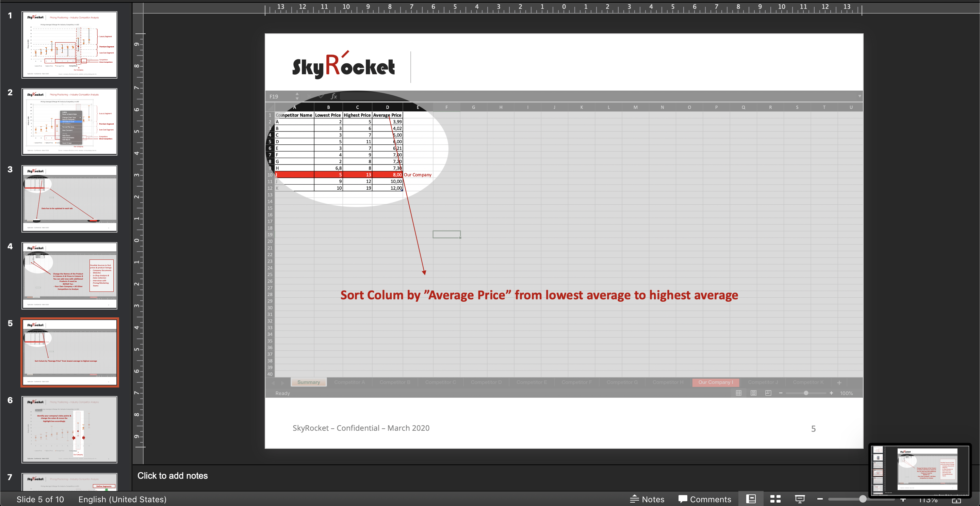
Task: Click 'Our Company I' sheet tab in Excel image
Action: (715, 382)
